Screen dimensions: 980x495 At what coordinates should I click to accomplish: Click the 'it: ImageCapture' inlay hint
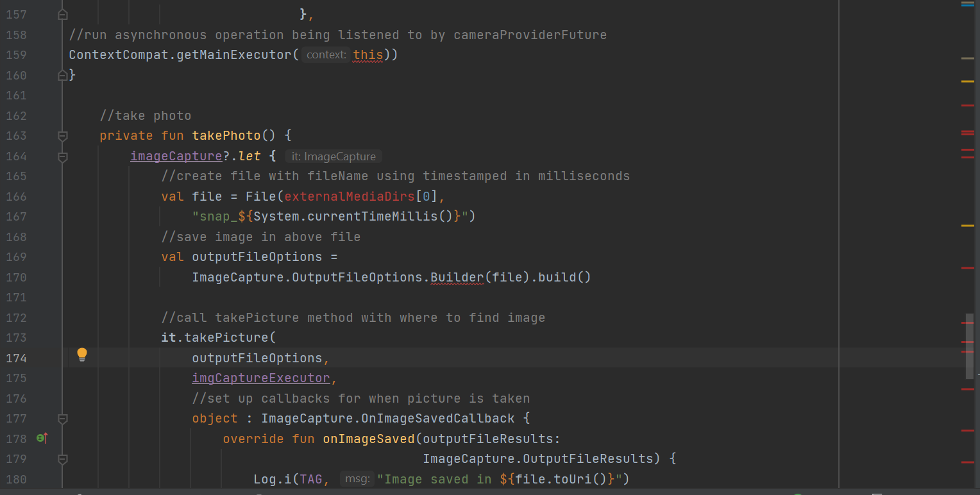point(334,156)
